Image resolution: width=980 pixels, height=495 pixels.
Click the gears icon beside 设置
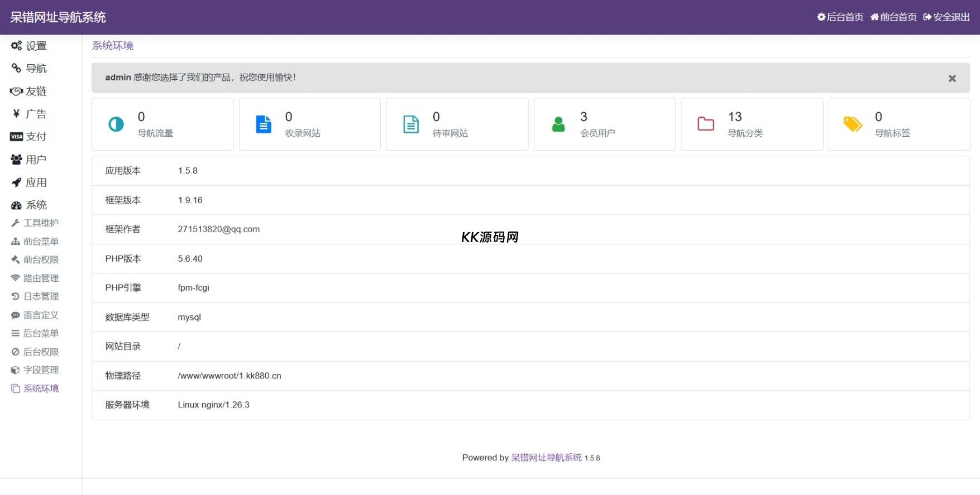[16, 46]
